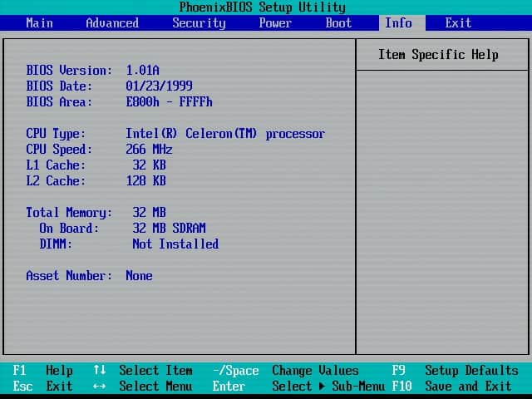Image resolution: width=532 pixels, height=399 pixels.
Task: Click the DIMM label
Action: coord(56,244)
